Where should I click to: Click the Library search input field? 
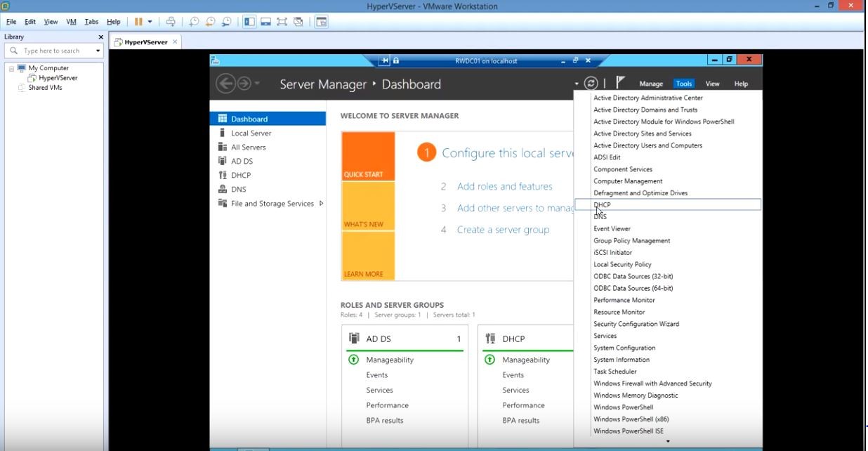[x=56, y=51]
